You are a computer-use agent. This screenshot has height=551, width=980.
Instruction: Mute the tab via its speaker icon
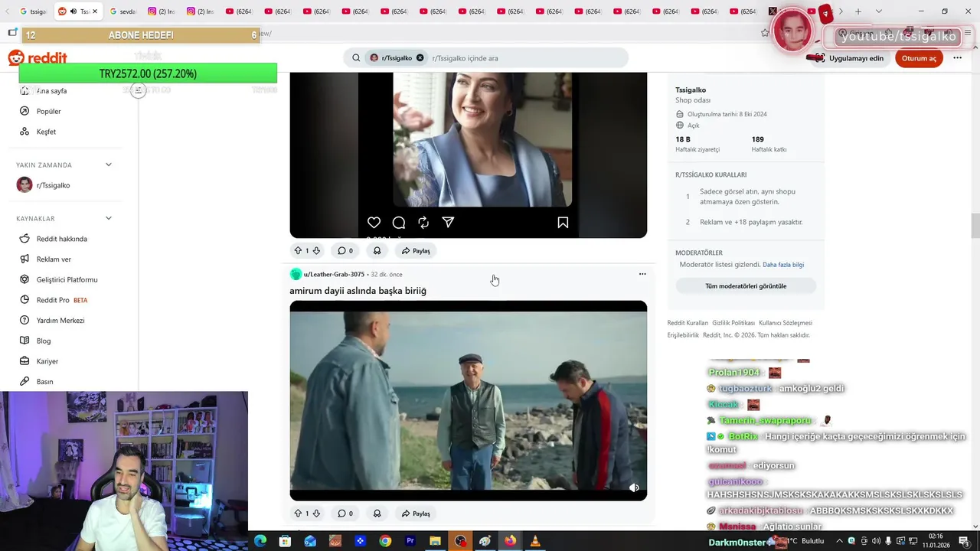[73, 11]
